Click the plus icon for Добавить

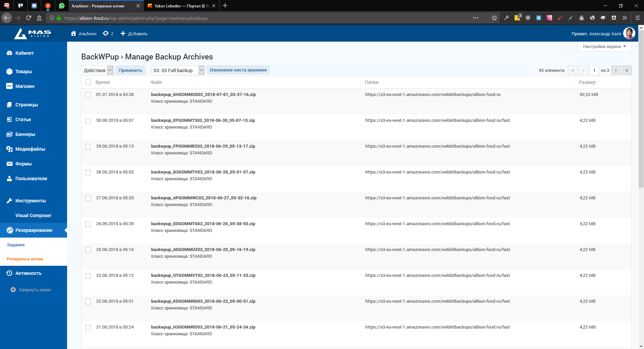[123, 34]
